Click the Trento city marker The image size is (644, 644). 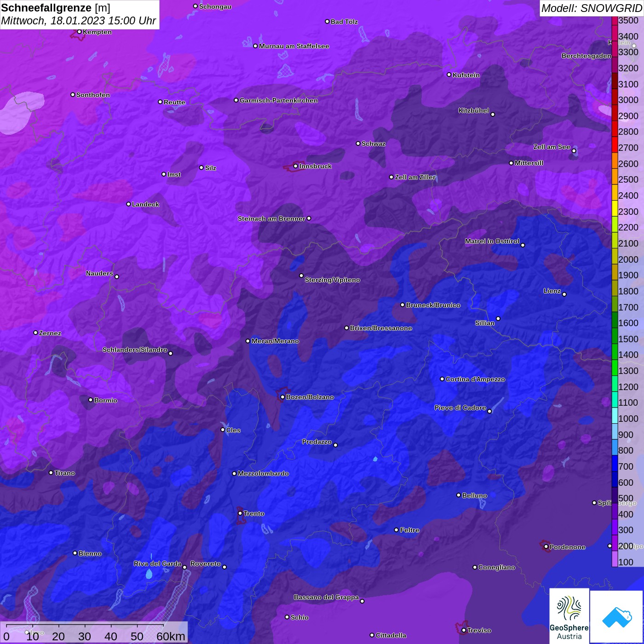tap(240, 513)
